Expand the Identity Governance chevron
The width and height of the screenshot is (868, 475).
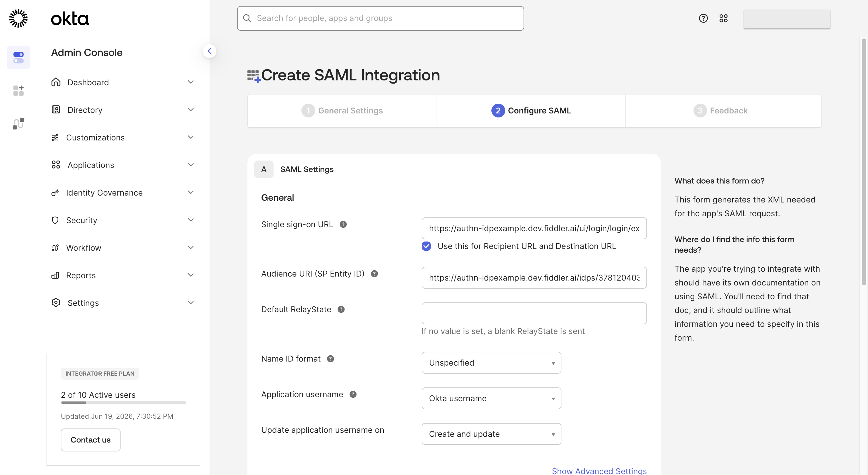[191, 192]
